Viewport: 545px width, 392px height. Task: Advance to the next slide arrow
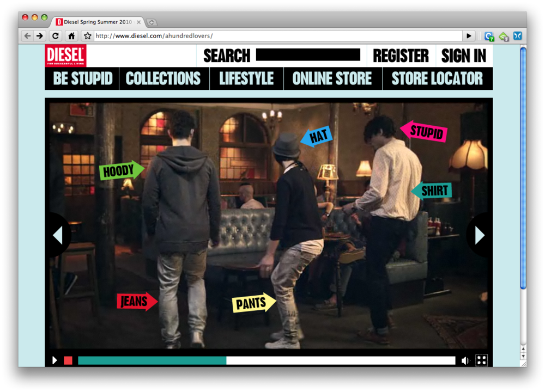click(x=480, y=235)
